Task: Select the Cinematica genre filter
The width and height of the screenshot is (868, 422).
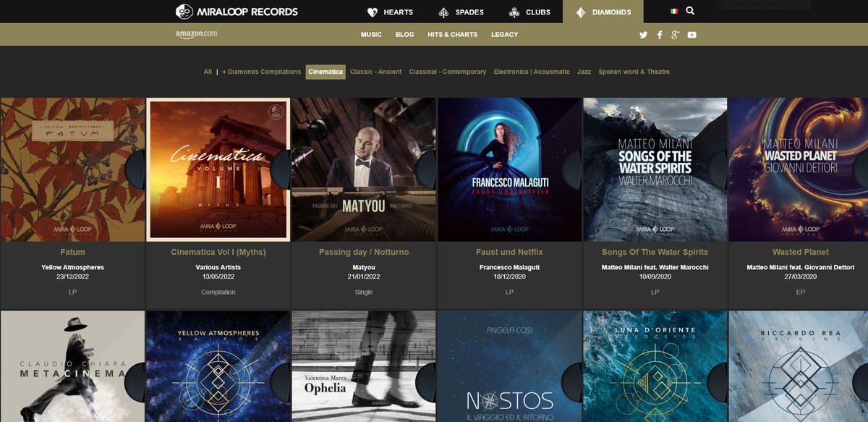Action: pyautogui.click(x=325, y=72)
